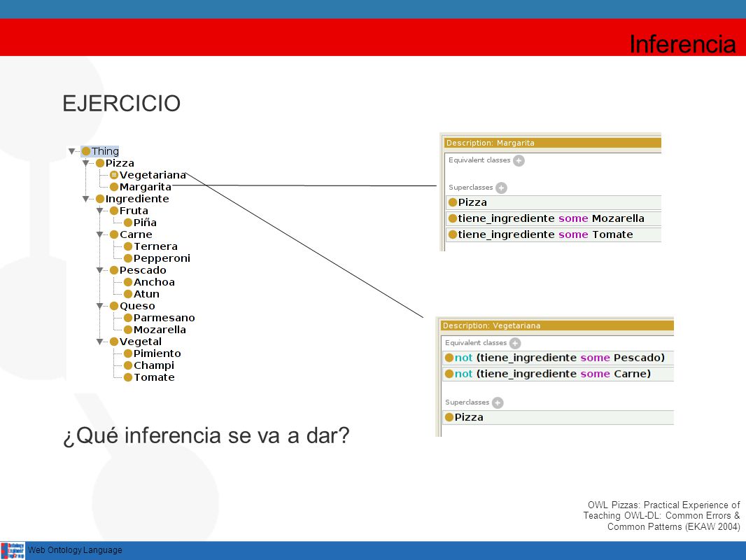Click the Champi class circle icon
The image size is (746, 560).
click(128, 365)
